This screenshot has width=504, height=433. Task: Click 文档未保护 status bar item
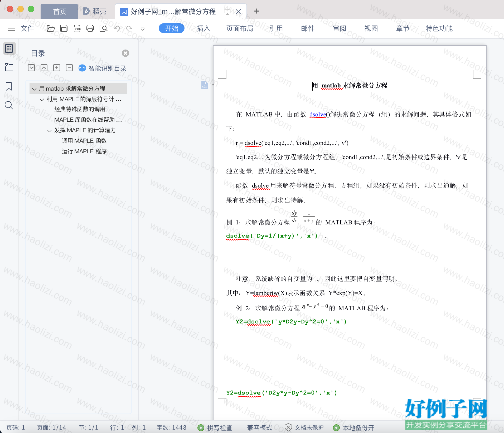click(x=304, y=427)
